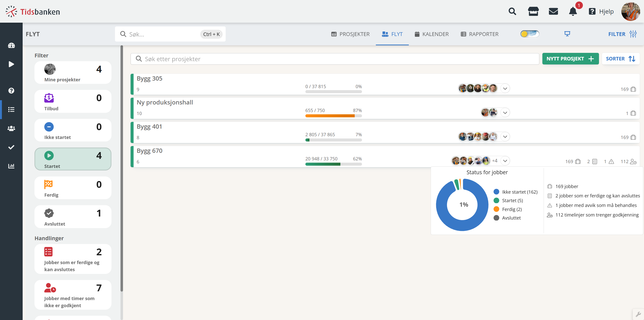
Task: Click Bygg 670 green progress bar
Action: point(334,164)
